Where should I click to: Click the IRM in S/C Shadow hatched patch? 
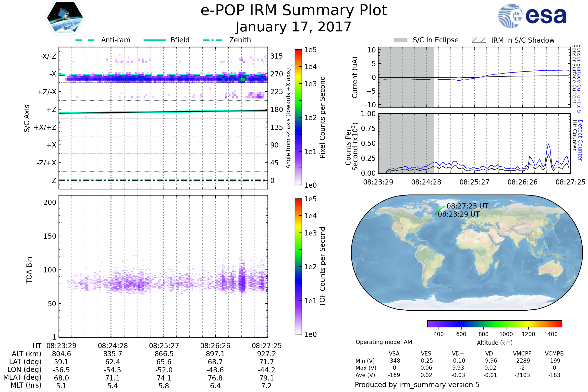click(x=479, y=40)
